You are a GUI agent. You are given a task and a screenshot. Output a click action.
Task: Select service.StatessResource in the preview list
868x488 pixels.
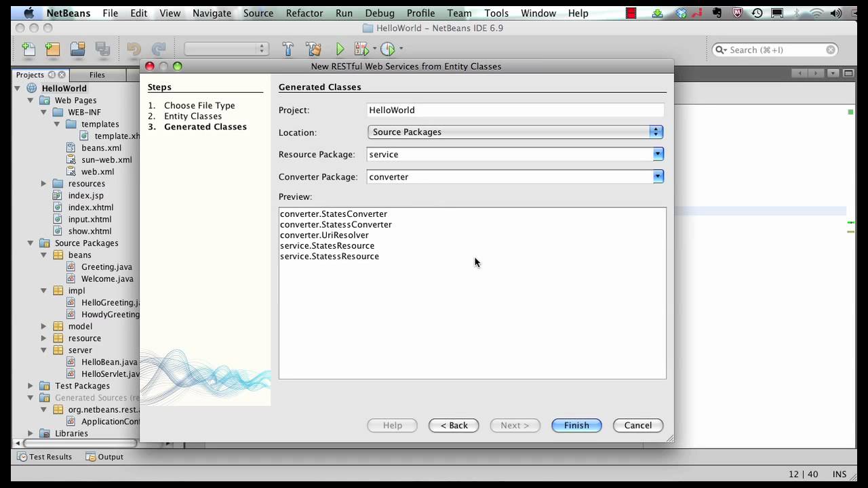330,256
